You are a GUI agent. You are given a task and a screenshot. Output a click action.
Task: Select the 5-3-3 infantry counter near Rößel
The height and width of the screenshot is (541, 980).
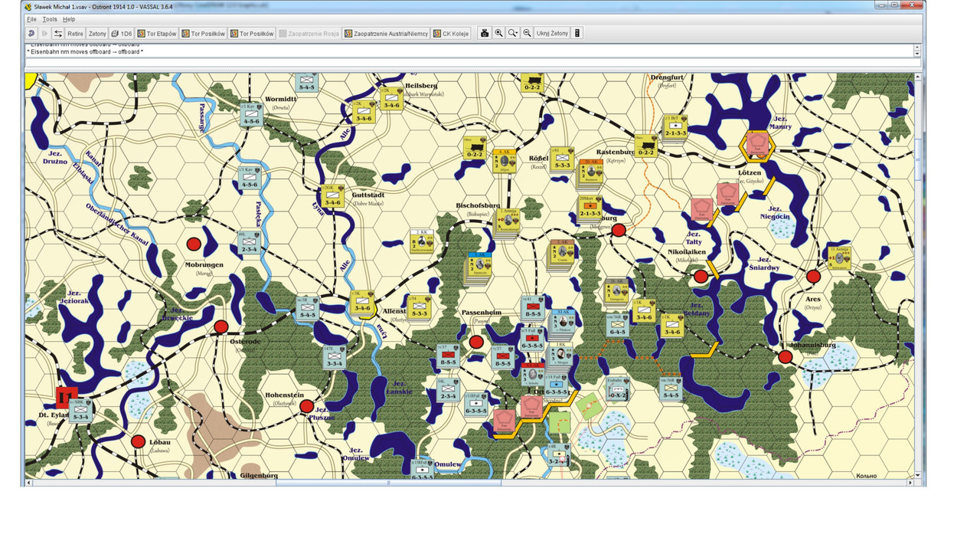tap(561, 159)
